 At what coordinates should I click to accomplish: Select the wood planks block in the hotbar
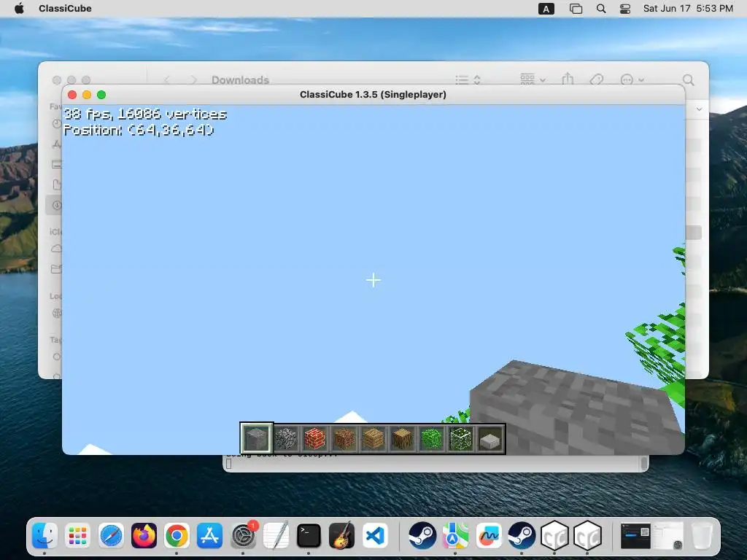point(373,438)
